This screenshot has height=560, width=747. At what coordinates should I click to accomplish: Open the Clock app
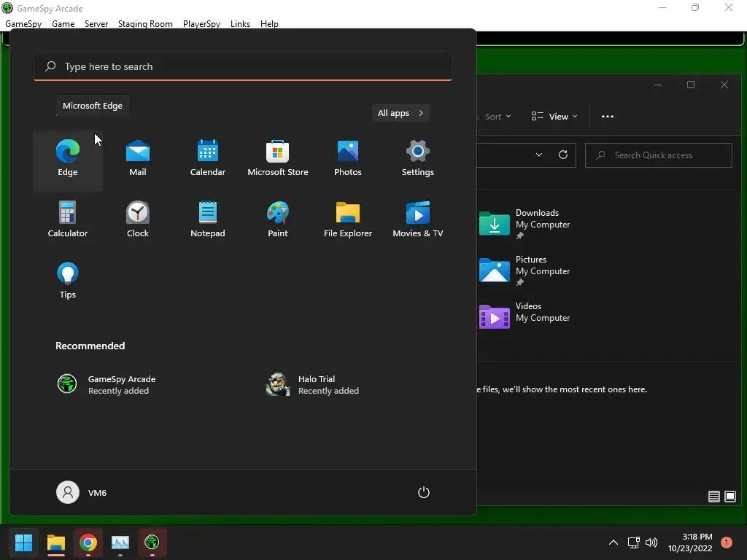(138, 221)
